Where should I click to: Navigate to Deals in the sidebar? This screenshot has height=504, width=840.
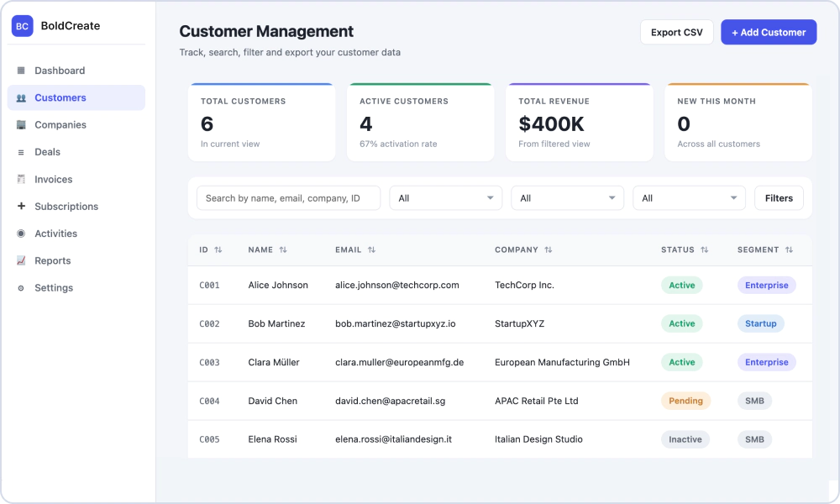point(76,152)
